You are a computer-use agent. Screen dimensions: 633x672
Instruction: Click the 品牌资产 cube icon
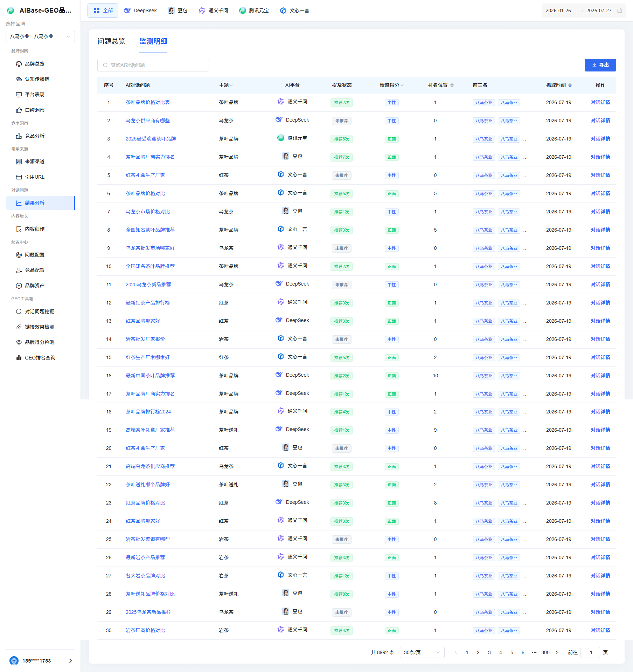(x=19, y=286)
